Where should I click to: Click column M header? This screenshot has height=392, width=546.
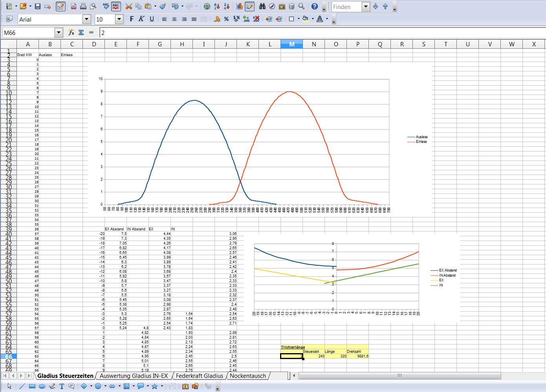291,44
